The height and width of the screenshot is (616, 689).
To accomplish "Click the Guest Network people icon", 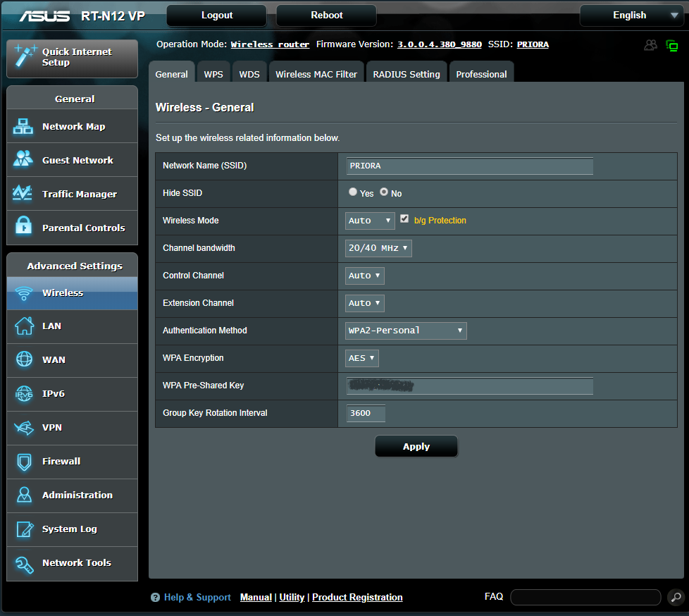I will click(x=23, y=159).
